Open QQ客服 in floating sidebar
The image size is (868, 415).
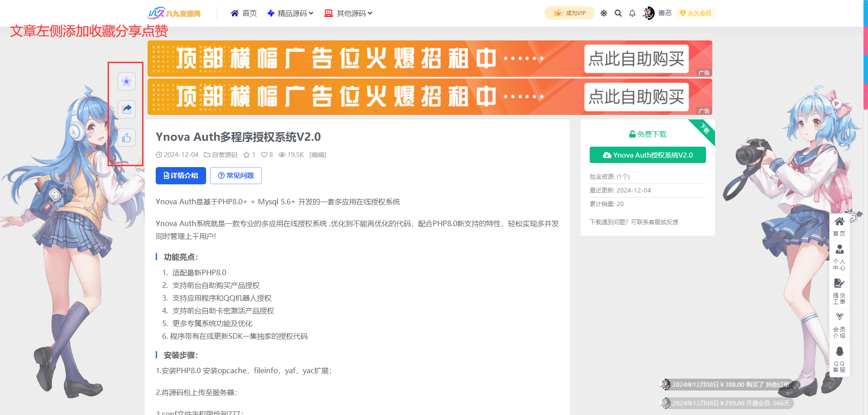[x=839, y=359]
